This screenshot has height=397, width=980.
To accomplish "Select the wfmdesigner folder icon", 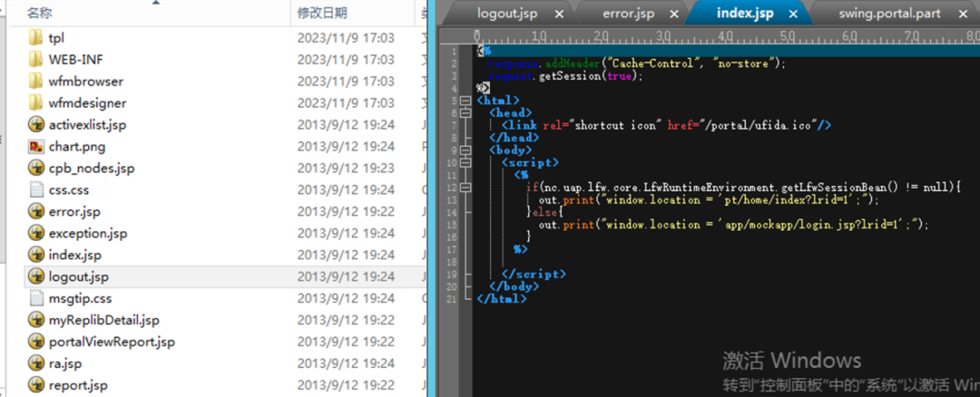I will tap(35, 103).
